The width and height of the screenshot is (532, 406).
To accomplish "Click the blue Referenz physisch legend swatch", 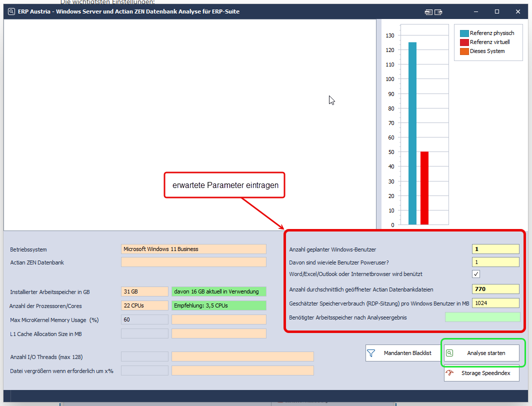I will [x=464, y=33].
